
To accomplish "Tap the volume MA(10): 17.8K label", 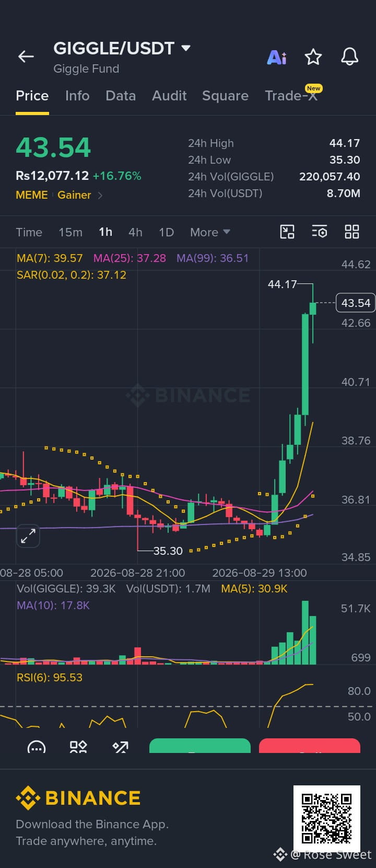I will point(53,605).
